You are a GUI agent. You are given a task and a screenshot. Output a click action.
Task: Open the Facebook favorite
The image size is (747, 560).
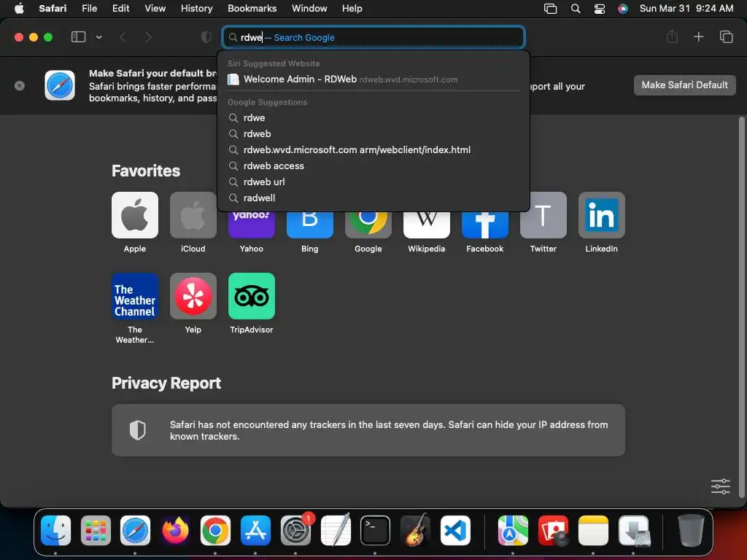coord(485,225)
